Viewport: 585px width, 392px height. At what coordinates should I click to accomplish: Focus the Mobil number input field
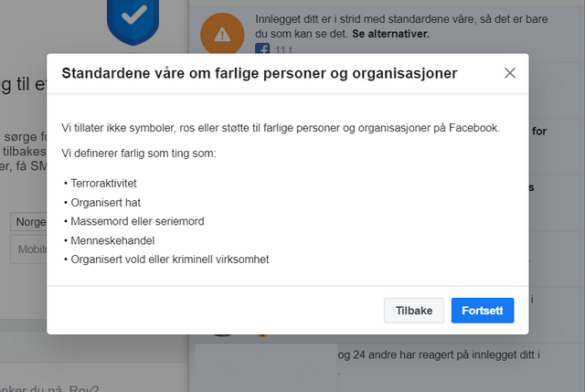coord(29,249)
